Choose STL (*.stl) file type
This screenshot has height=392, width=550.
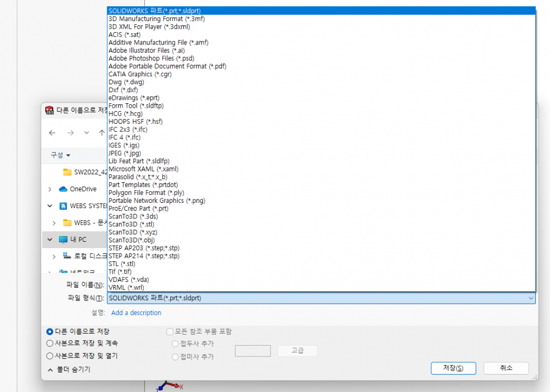click(x=321, y=264)
